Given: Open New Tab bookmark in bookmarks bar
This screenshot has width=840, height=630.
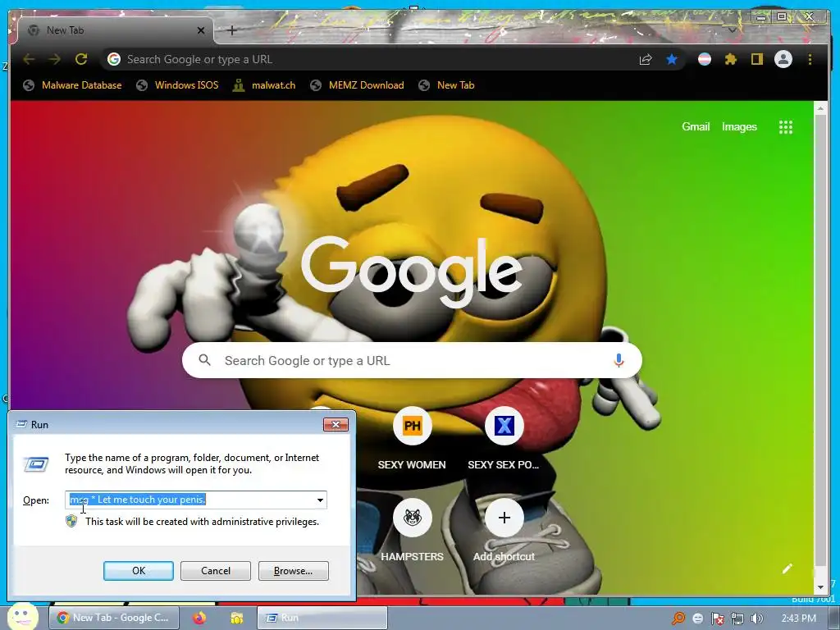Looking at the screenshot, I should 447,85.
